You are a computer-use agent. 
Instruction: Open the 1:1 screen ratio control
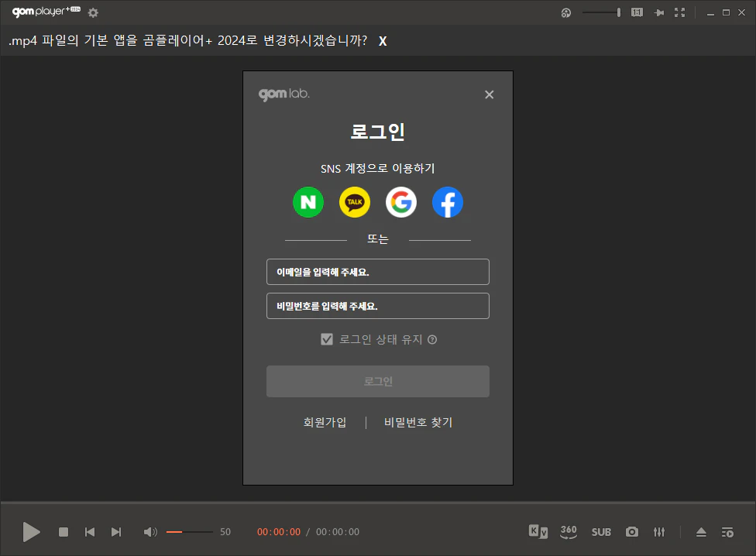637,12
